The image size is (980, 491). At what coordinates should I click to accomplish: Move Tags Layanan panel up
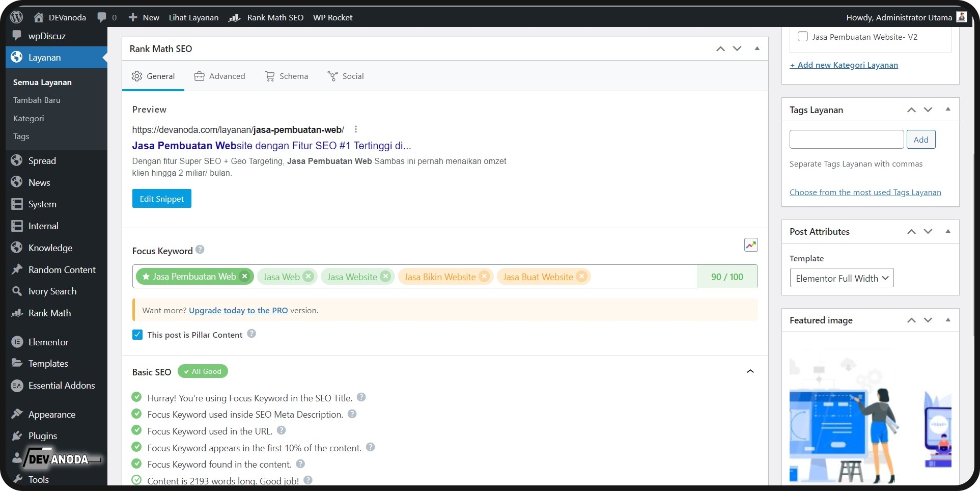coord(911,110)
